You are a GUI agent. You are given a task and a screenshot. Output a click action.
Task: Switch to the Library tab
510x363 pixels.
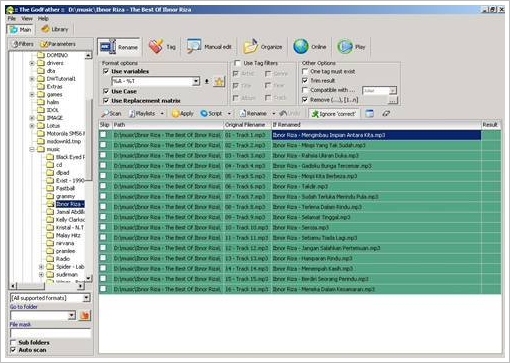tap(55, 29)
